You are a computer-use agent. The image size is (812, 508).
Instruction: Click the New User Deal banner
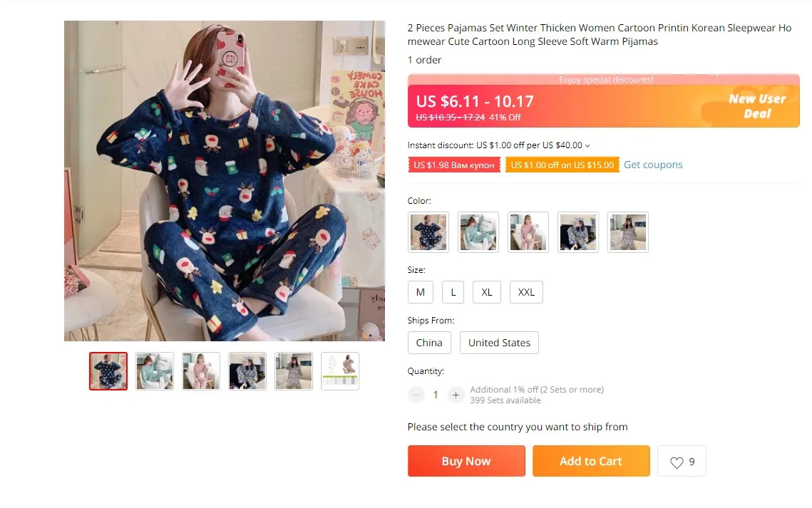pos(757,106)
